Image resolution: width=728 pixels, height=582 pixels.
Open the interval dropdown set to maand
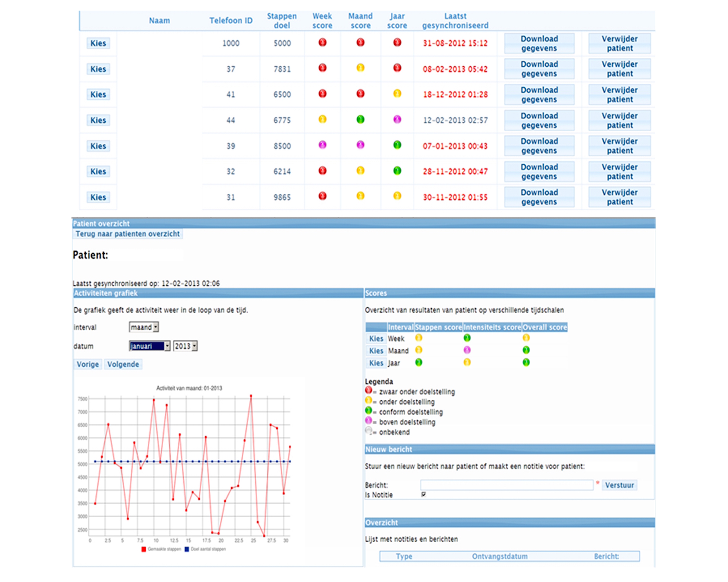pyautogui.click(x=144, y=327)
